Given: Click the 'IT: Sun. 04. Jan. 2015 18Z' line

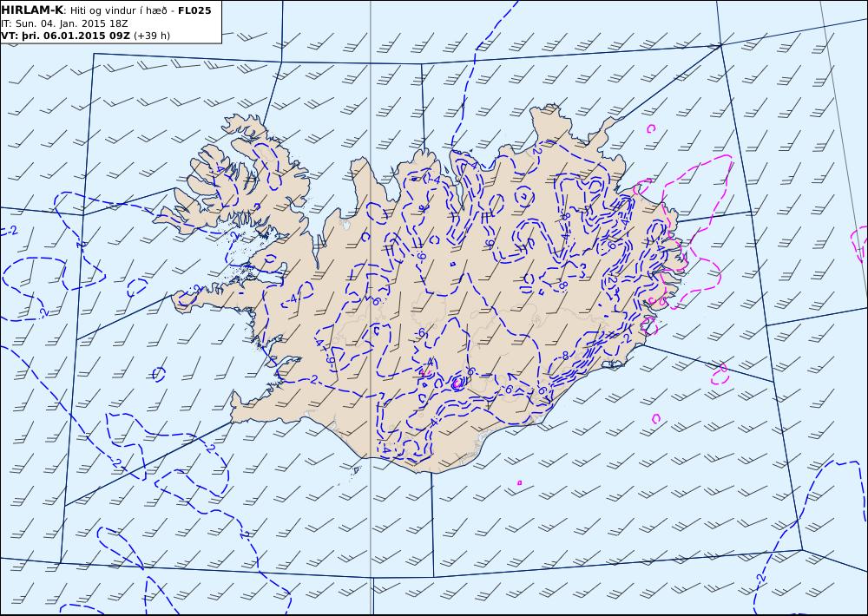Looking at the screenshot, I should 64,23.
